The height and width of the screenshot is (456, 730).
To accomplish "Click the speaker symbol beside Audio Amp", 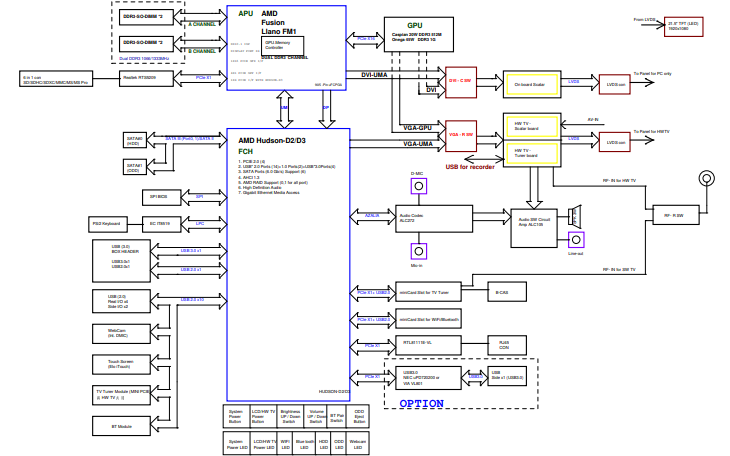I will point(575,217).
